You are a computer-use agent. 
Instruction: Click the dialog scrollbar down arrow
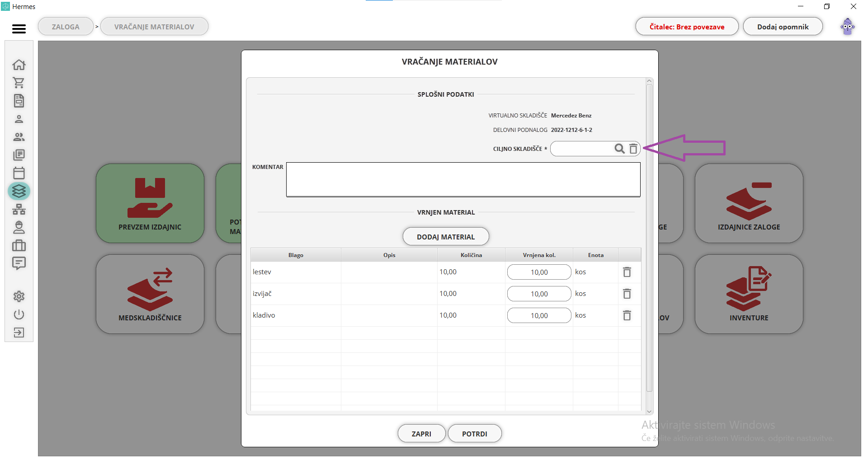click(x=649, y=411)
